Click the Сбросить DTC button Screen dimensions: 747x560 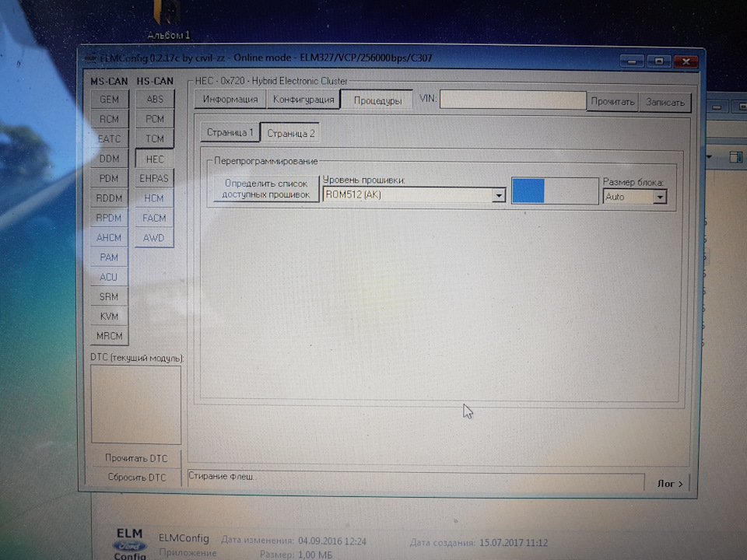click(137, 477)
